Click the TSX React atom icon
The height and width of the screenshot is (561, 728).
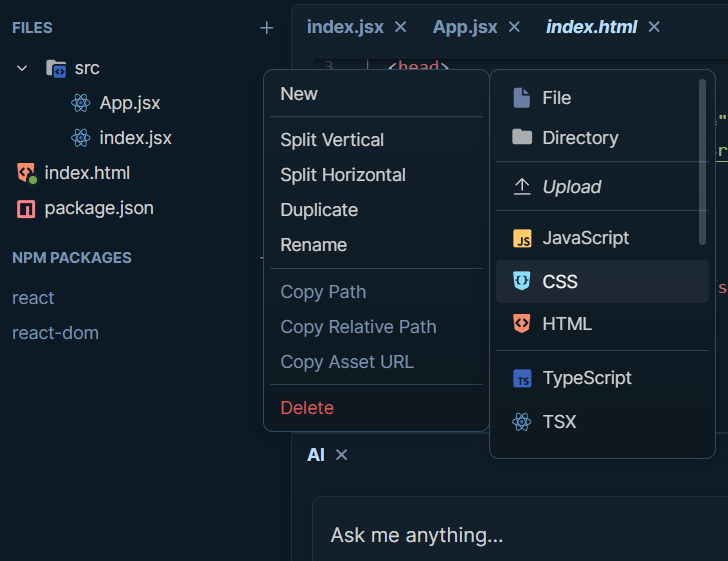[x=522, y=422]
